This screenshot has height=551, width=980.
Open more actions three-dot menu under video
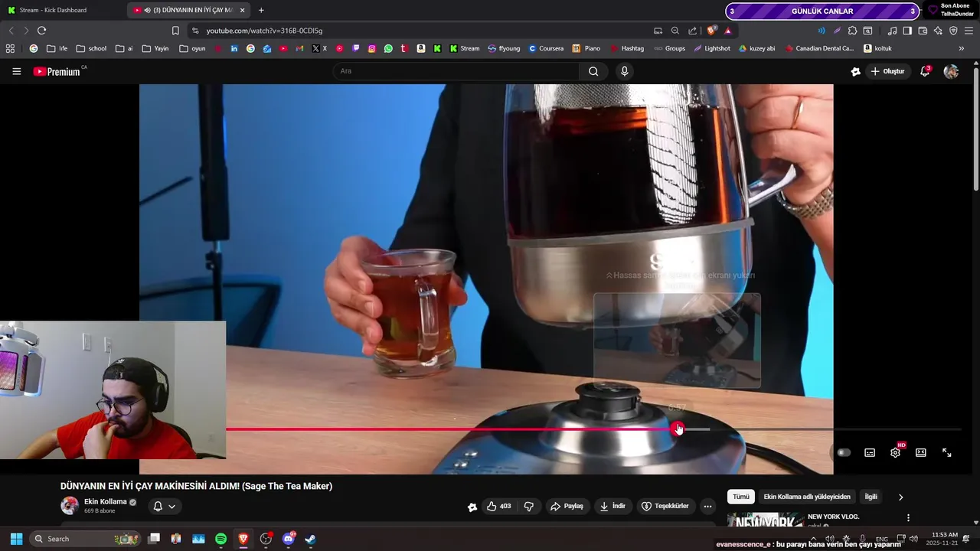point(707,507)
